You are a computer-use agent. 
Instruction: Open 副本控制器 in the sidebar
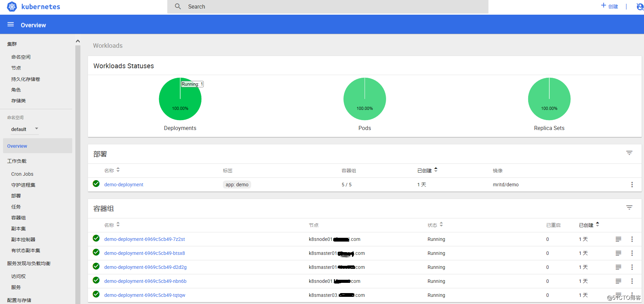[x=23, y=240]
